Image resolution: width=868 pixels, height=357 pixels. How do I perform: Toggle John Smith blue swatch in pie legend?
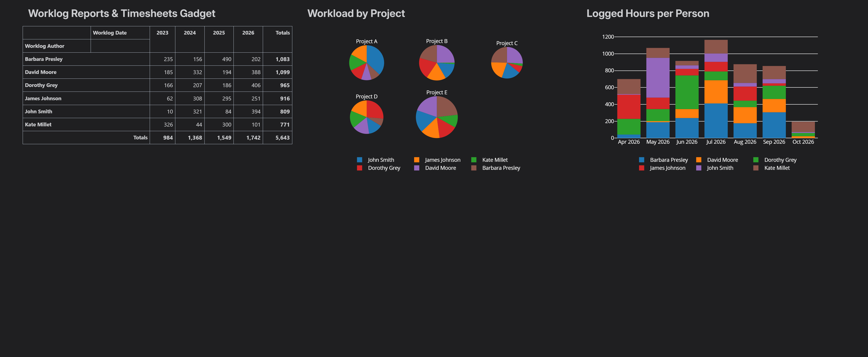360,160
